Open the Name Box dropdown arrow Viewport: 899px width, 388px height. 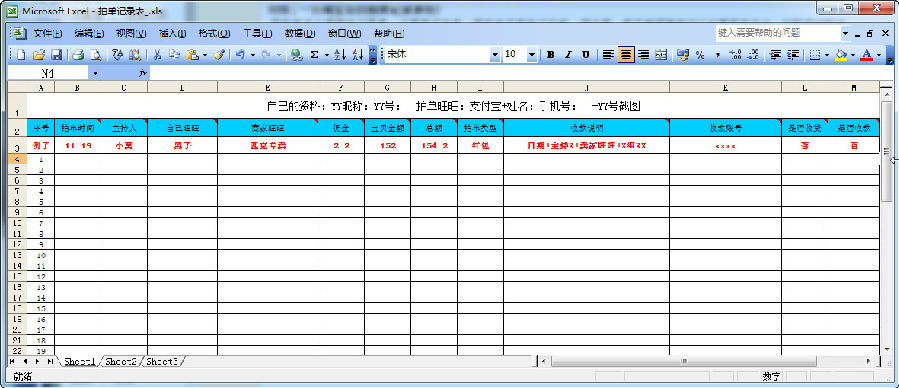(95, 73)
